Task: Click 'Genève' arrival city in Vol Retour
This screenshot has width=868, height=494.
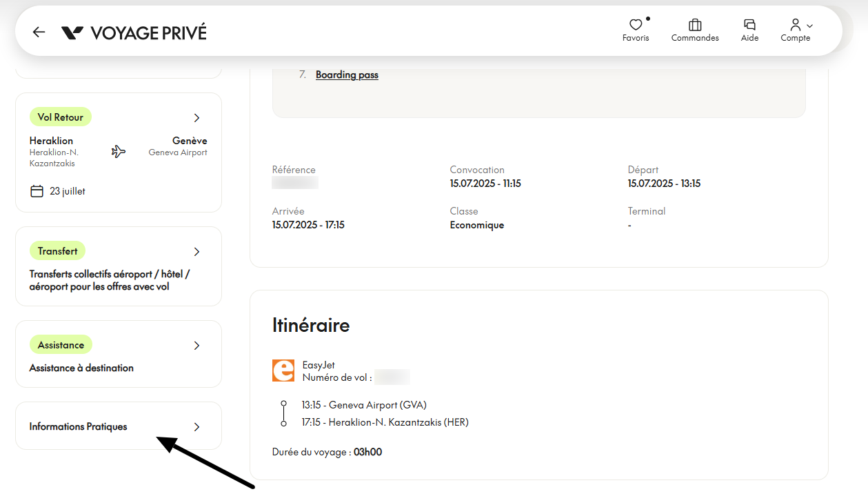Action: point(190,141)
